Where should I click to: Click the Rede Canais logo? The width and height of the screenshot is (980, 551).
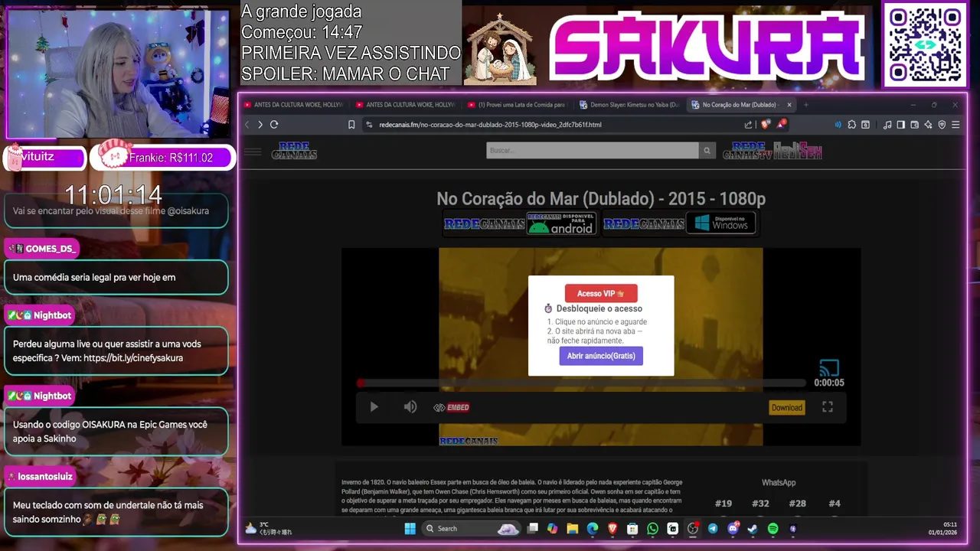point(294,151)
